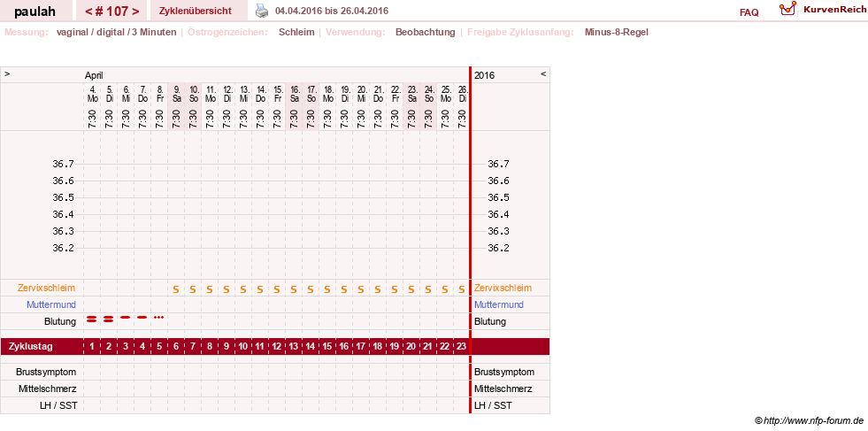Click the S mucus symbol on 15. Fr
868x431 pixels.
277,289
